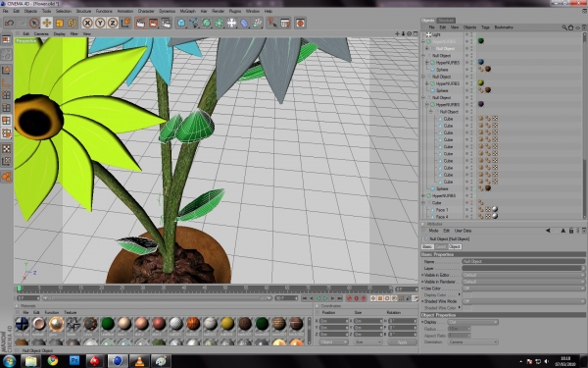
Task: Open the Plugins menu
Action: 235,11
